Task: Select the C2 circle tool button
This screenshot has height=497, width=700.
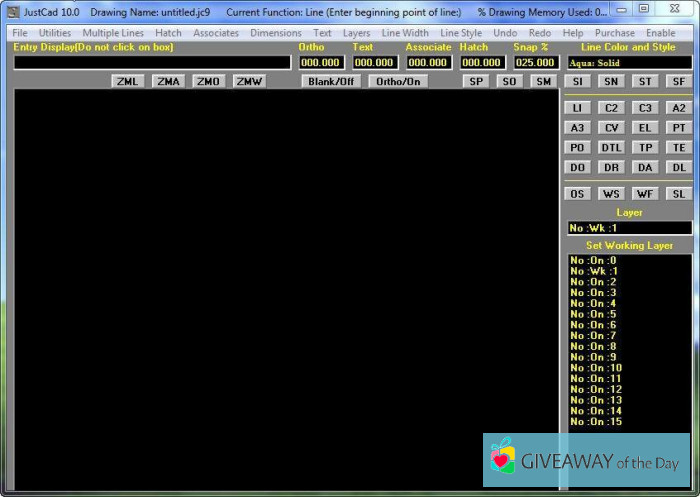Action: tap(611, 108)
